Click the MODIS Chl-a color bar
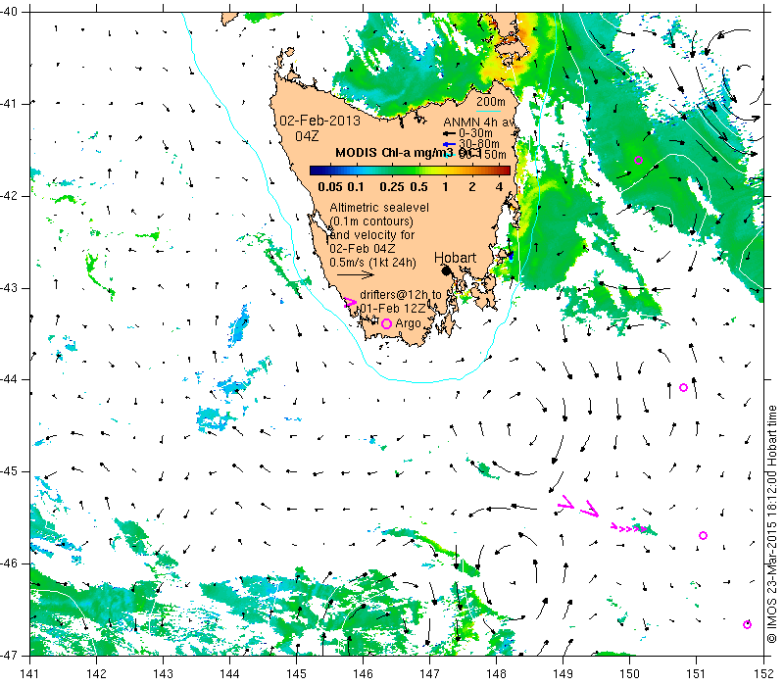Viewport: 784px width, 686px height. click(x=410, y=171)
